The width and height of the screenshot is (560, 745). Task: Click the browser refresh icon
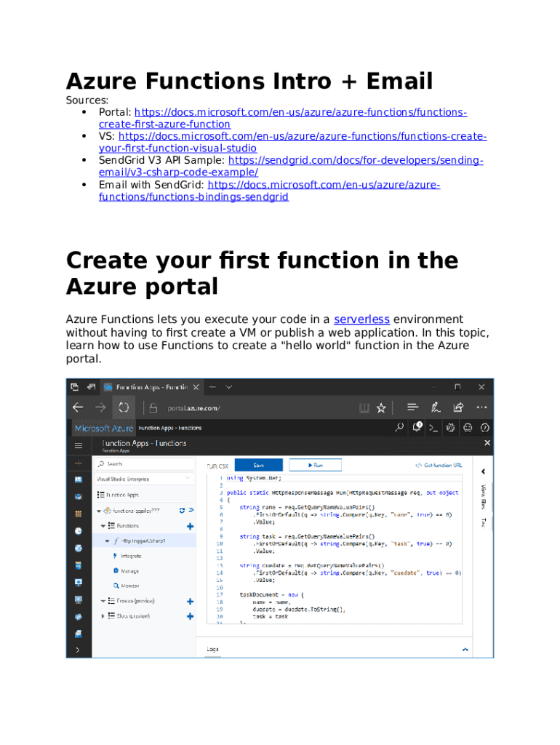(x=124, y=407)
